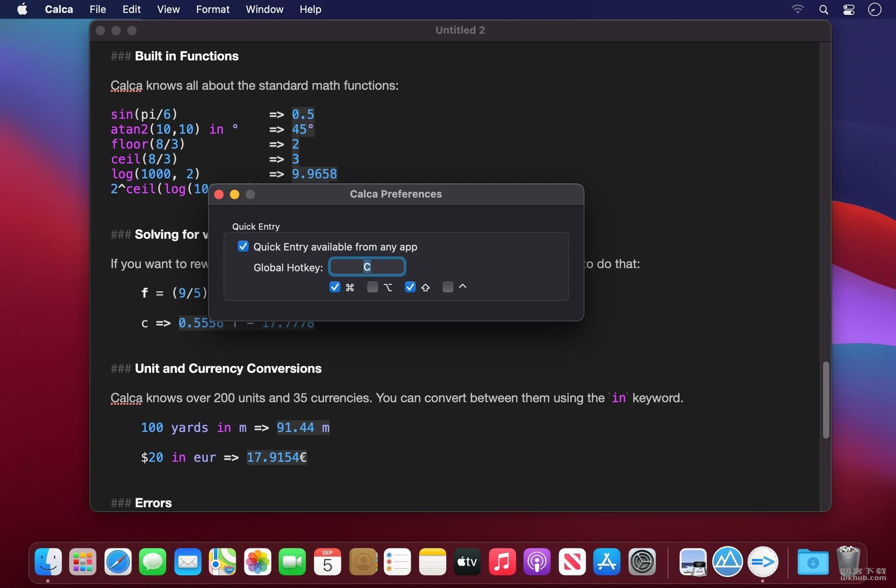This screenshot has width=896, height=588.
Task: Open Trash in the Dock
Action: (x=848, y=561)
